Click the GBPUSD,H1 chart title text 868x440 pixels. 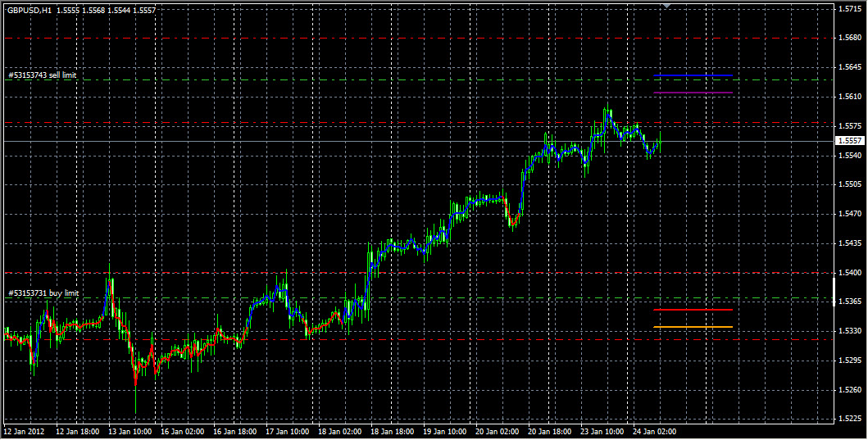[x=30, y=11]
